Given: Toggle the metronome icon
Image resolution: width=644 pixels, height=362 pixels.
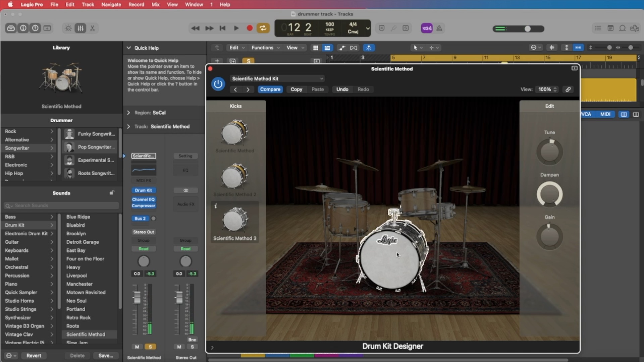Looking at the screenshot, I should click(439, 28).
